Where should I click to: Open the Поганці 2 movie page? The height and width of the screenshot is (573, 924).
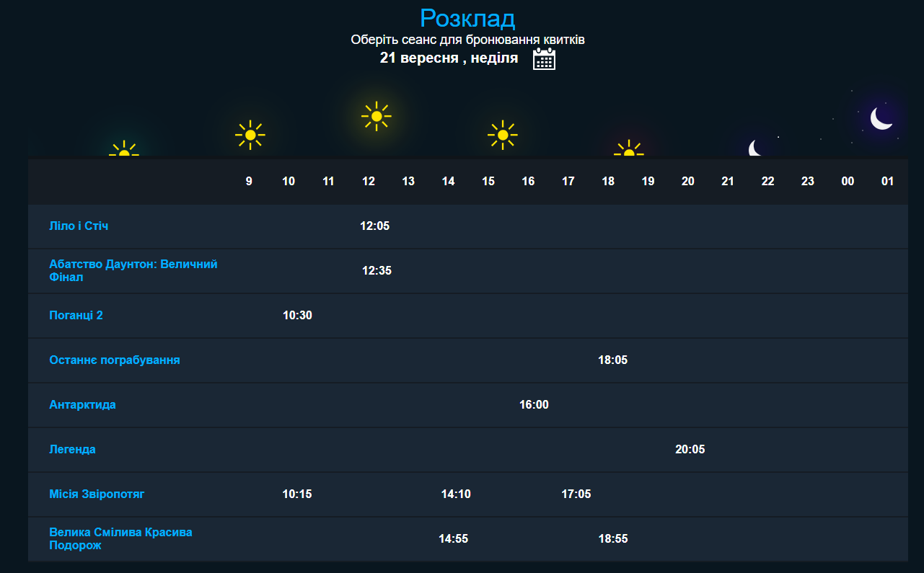click(76, 316)
